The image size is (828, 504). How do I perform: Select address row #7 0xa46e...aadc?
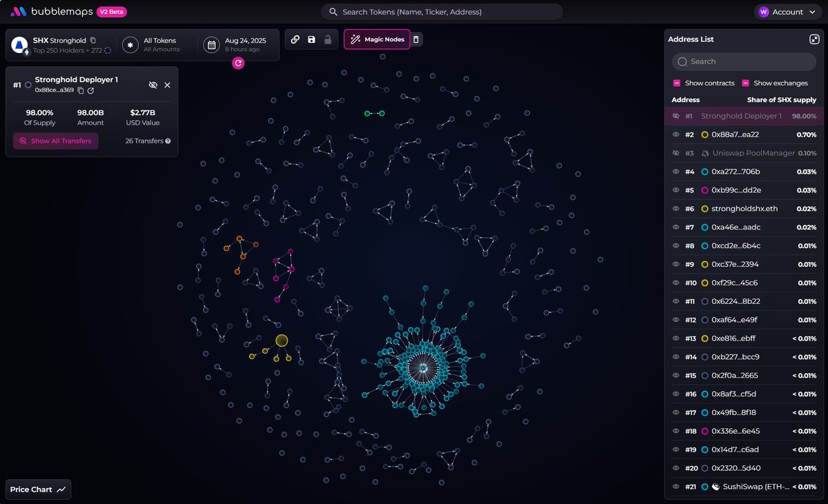[744, 228]
